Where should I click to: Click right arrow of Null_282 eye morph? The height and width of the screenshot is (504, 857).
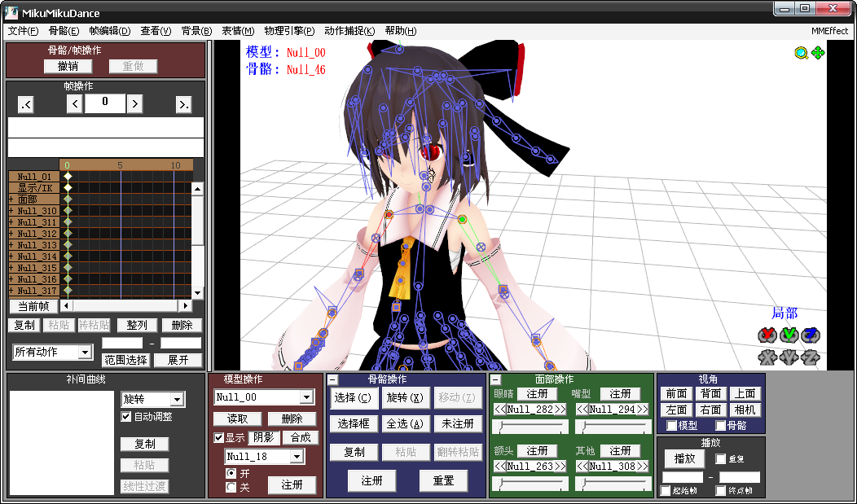(x=560, y=409)
